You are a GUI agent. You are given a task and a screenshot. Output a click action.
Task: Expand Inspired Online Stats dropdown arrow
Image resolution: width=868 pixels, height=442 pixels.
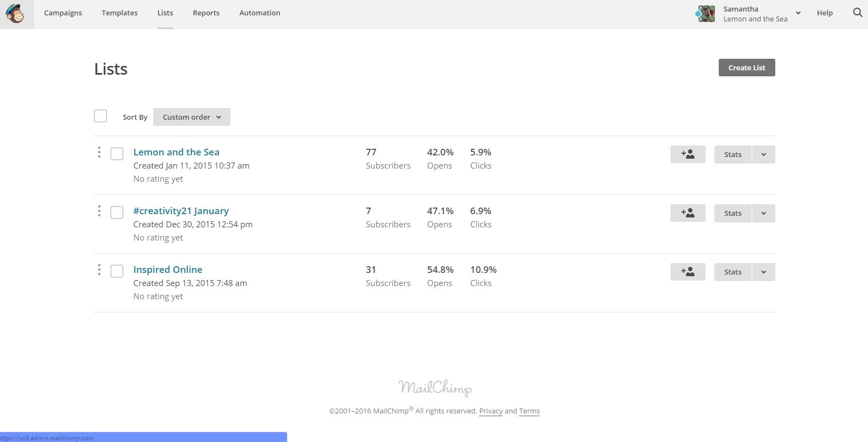[763, 272]
